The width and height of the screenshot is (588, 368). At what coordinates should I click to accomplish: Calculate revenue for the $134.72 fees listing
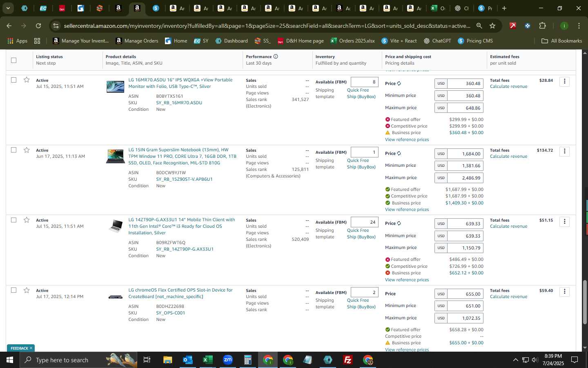(x=508, y=156)
